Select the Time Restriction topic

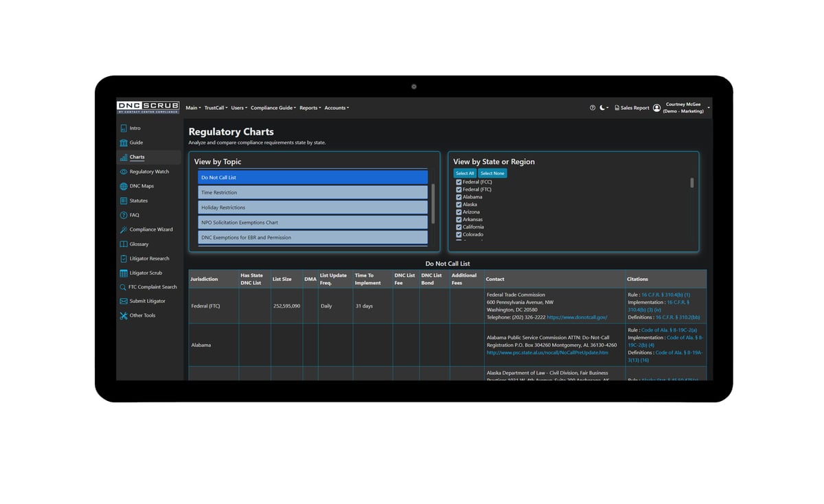(312, 193)
